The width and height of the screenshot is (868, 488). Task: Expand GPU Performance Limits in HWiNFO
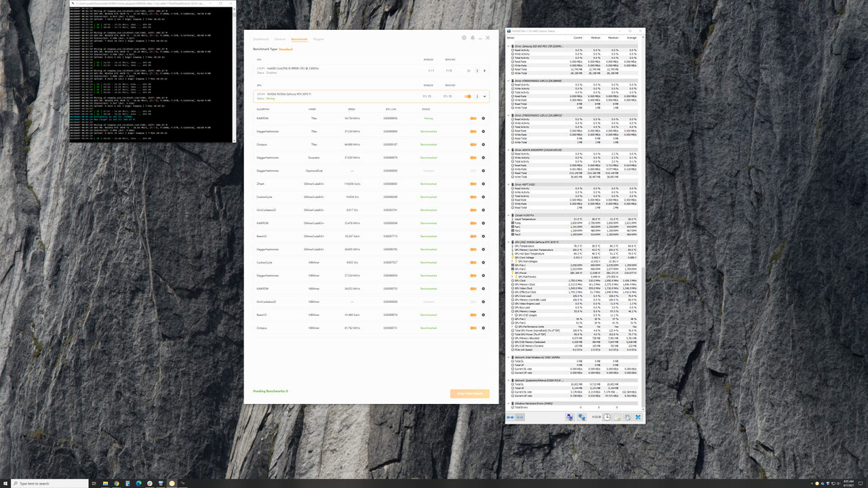click(x=513, y=327)
